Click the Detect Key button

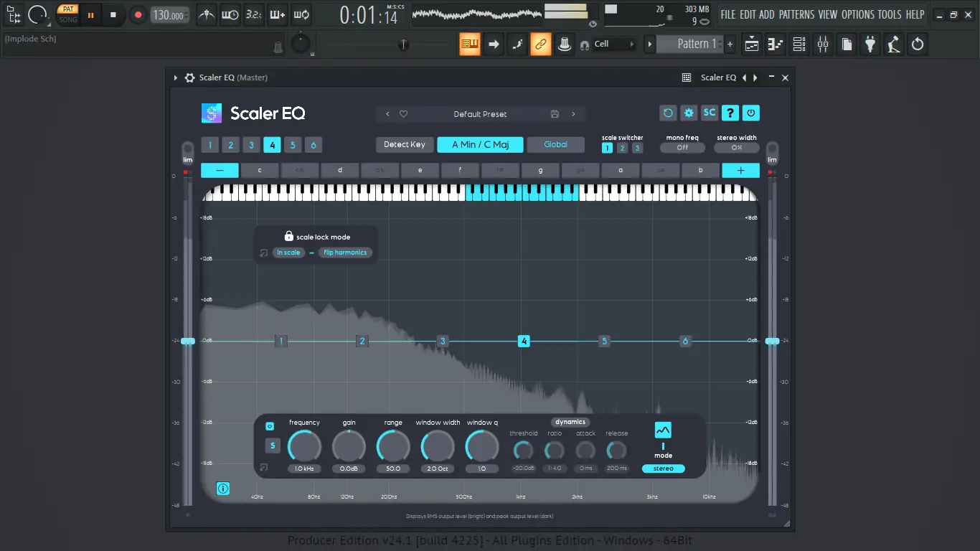(x=404, y=144)
